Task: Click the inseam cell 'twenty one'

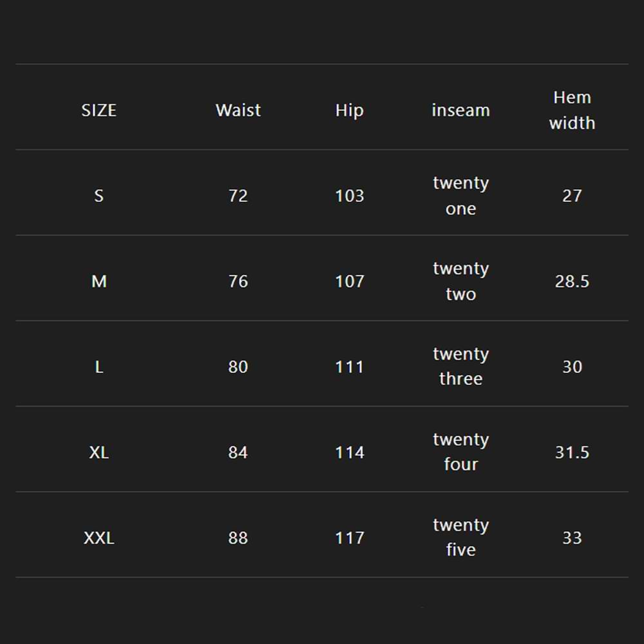Action: (x=460, y=196)
